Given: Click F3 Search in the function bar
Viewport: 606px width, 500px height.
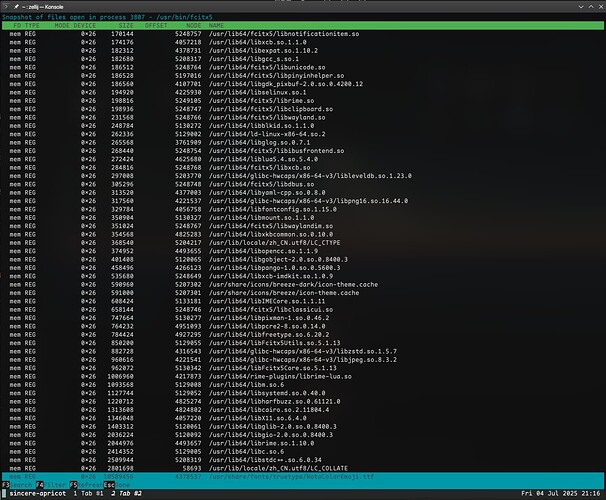Looking at the screenshot, I should [17, 485].
